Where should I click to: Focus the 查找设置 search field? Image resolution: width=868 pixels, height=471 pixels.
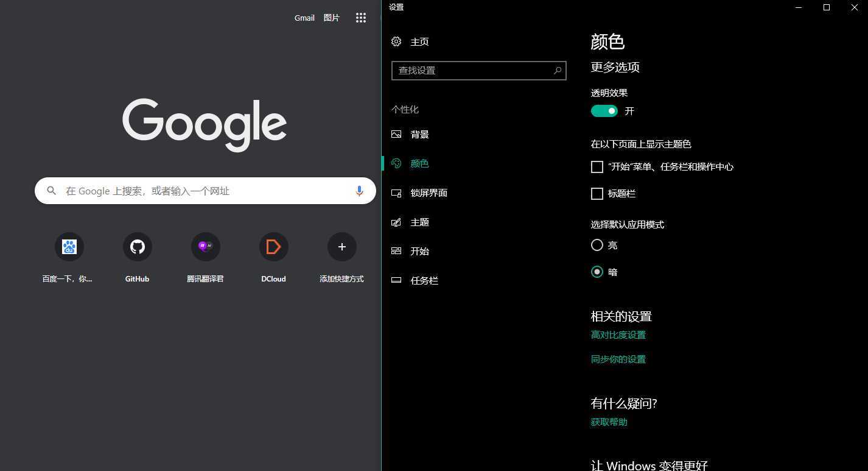[x=479, y=71]
